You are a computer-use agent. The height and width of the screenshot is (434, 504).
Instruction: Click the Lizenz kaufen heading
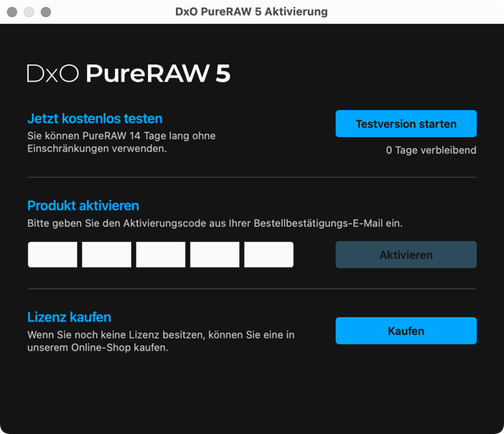point(69,317)
